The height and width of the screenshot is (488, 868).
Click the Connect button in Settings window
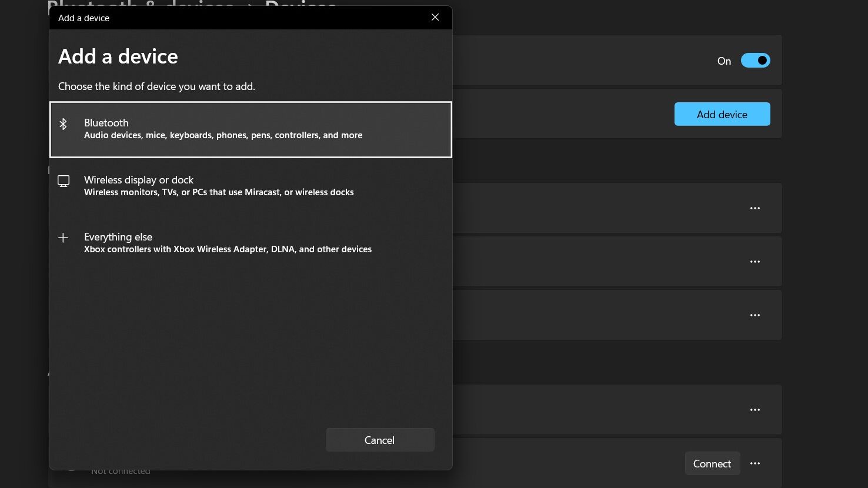click(712, 463)
